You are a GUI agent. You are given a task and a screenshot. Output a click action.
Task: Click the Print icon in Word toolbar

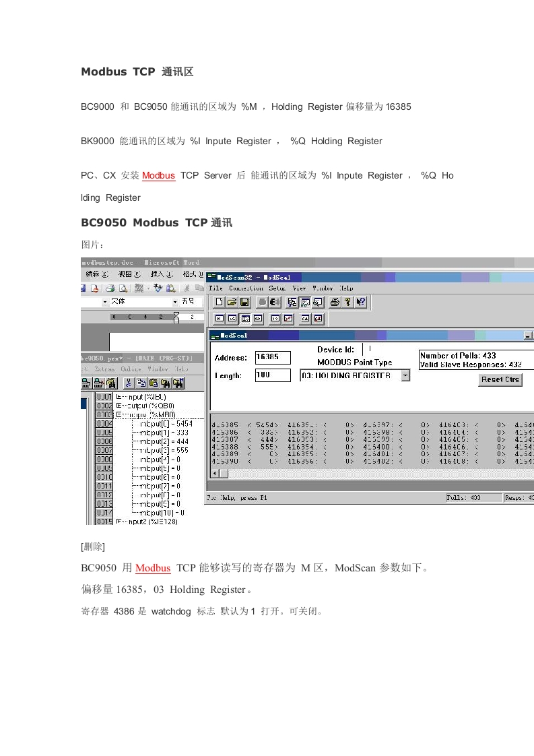[110, 288]
